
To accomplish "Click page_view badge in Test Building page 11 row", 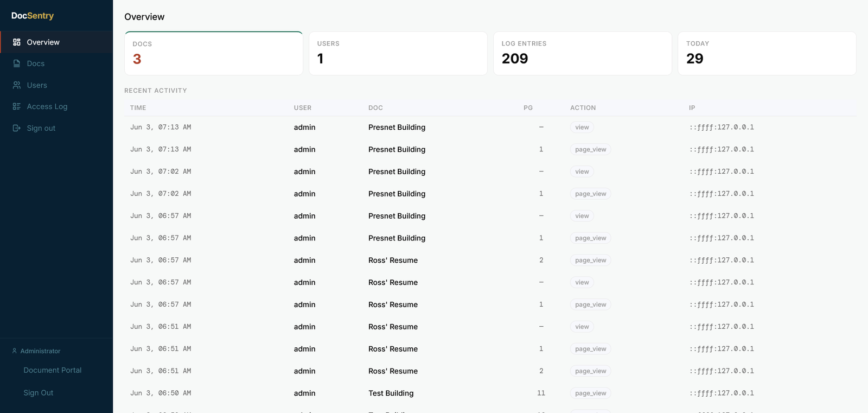I will [x=591, y=393].
